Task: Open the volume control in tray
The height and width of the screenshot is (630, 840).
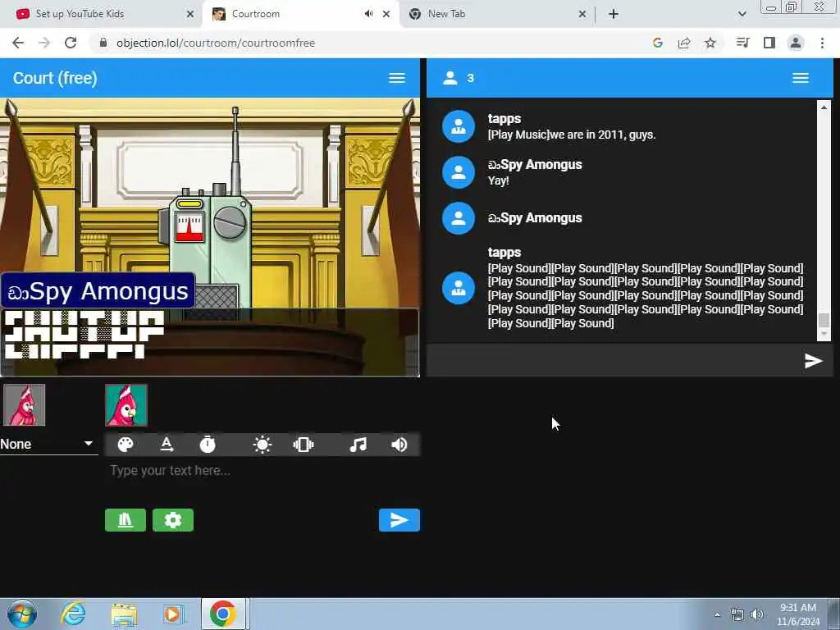Action: pyautogui.click(x=757, y=614)
